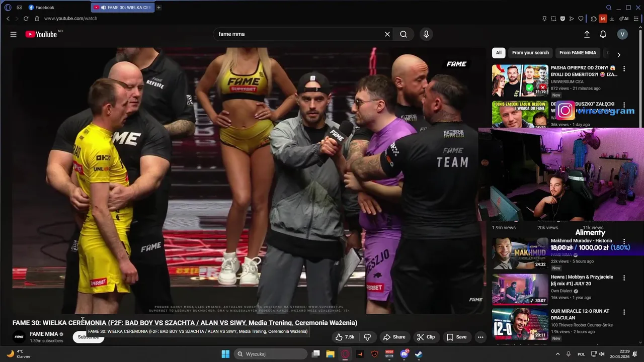Open File Explorer from taskbar
The height and width of the screenshot is (362, 644).
[330, 354]
